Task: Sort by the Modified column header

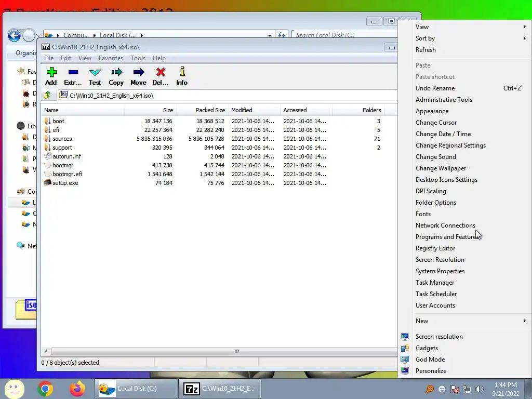Action: [255, 110]
